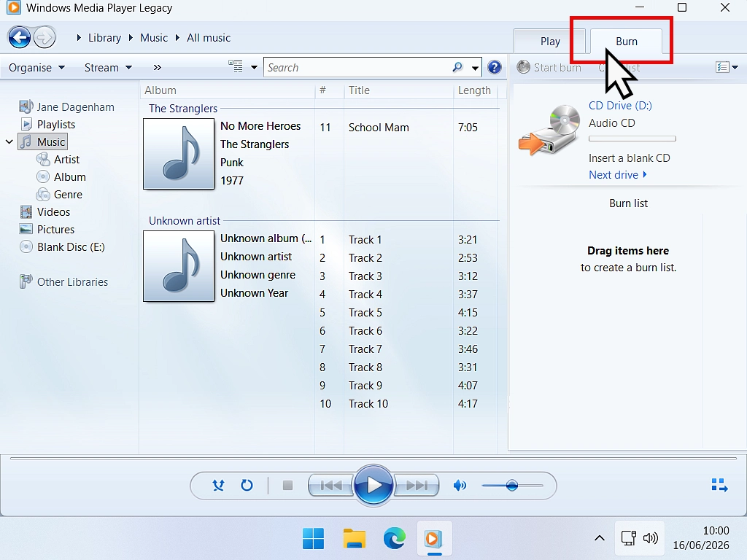Sort by the Title column header
747x560 pixels.
[398, 90]
